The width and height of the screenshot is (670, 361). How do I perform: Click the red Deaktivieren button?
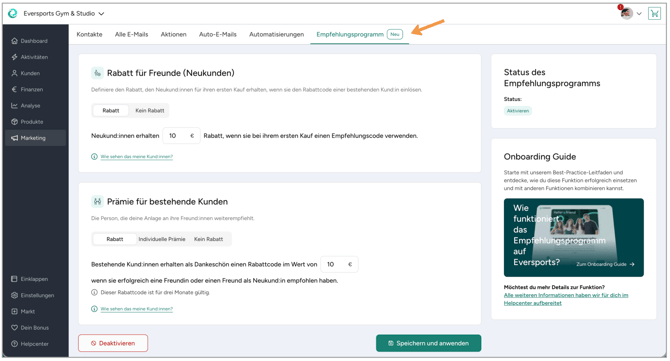coord(113,343)
